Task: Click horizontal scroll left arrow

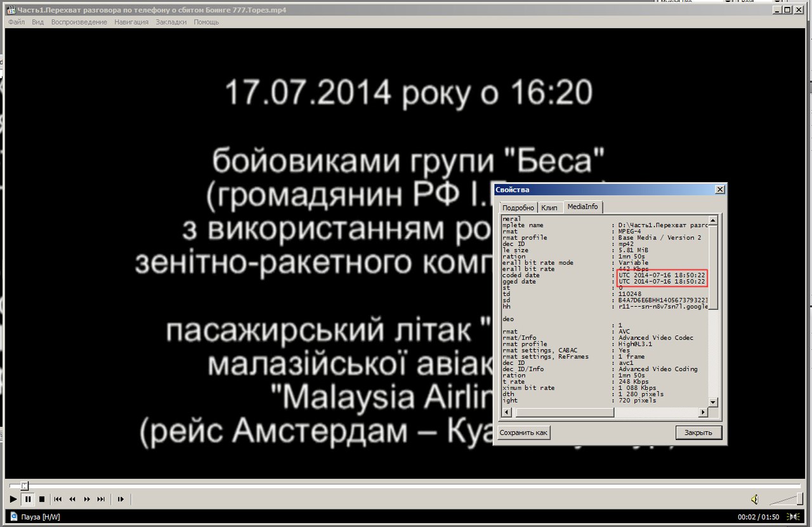Action: point(506,413)
